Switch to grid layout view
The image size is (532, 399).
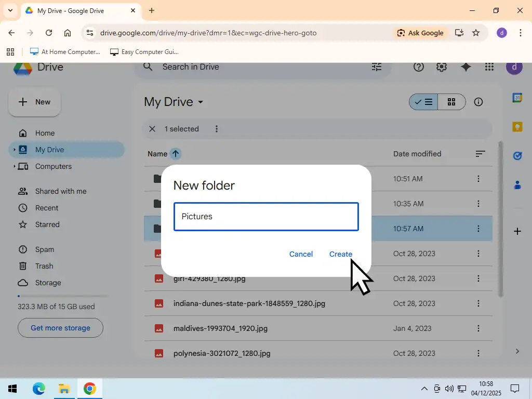coord(451,102)
